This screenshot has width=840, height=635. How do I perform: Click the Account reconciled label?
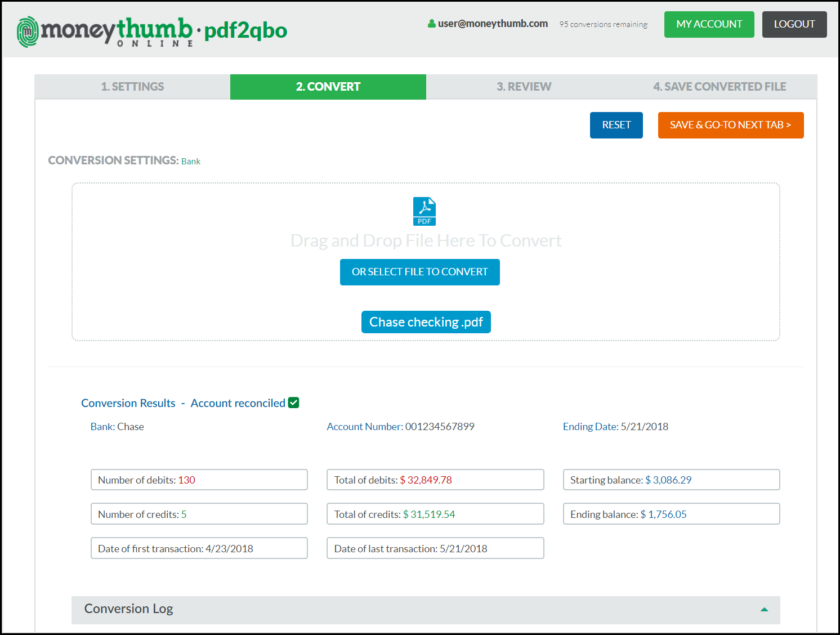coord(238,403)
